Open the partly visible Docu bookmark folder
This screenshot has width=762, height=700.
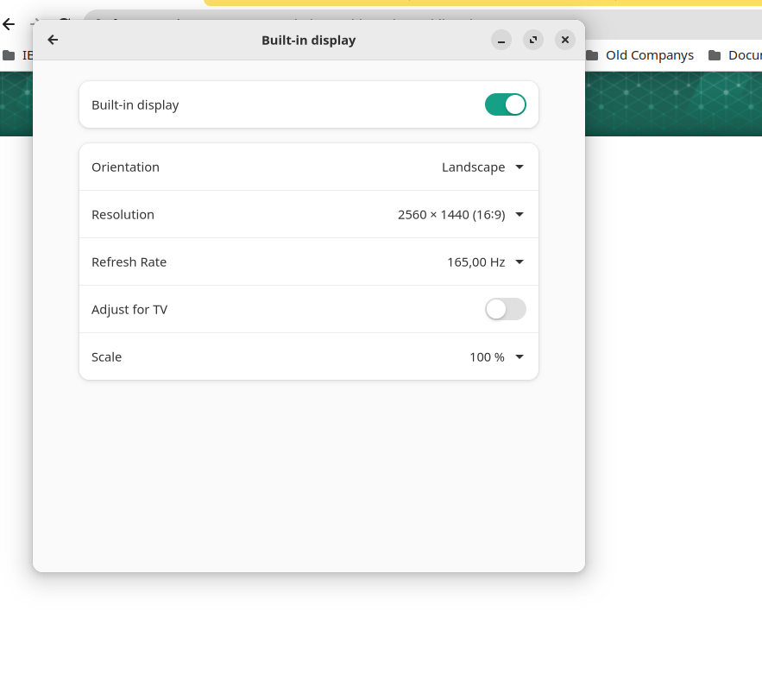point(735,55)
